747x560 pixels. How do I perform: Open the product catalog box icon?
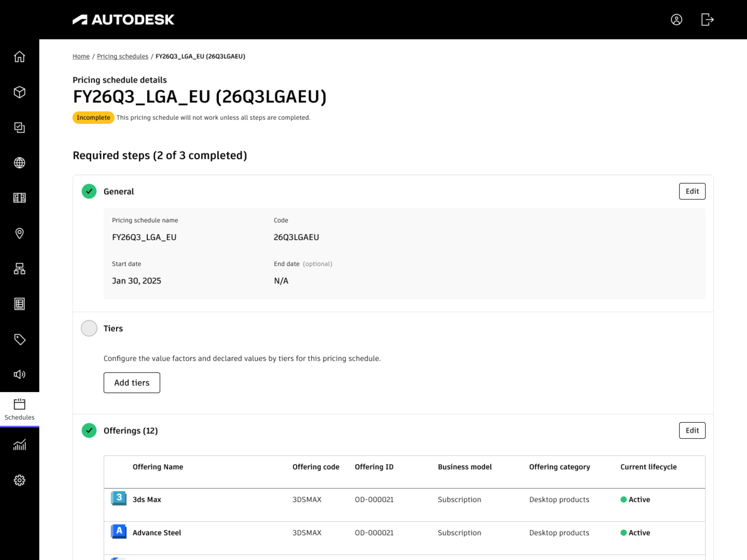(x=20, y=92)
